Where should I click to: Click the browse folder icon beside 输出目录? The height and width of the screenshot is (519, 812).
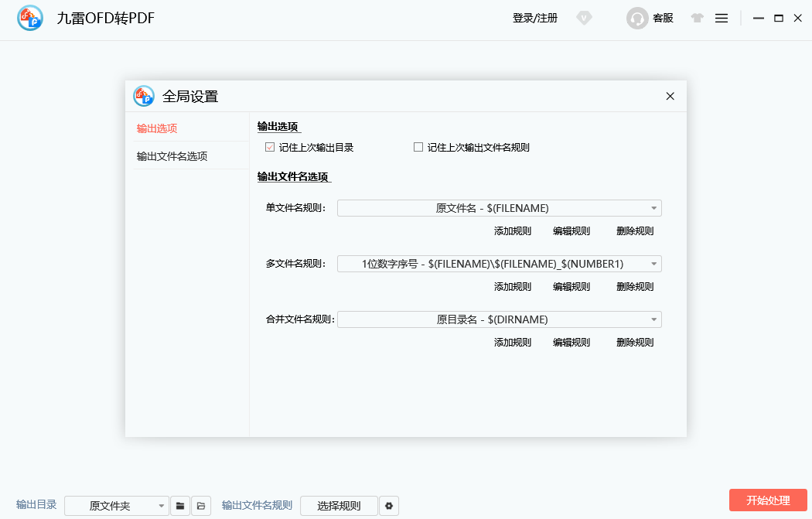point(180,505)
